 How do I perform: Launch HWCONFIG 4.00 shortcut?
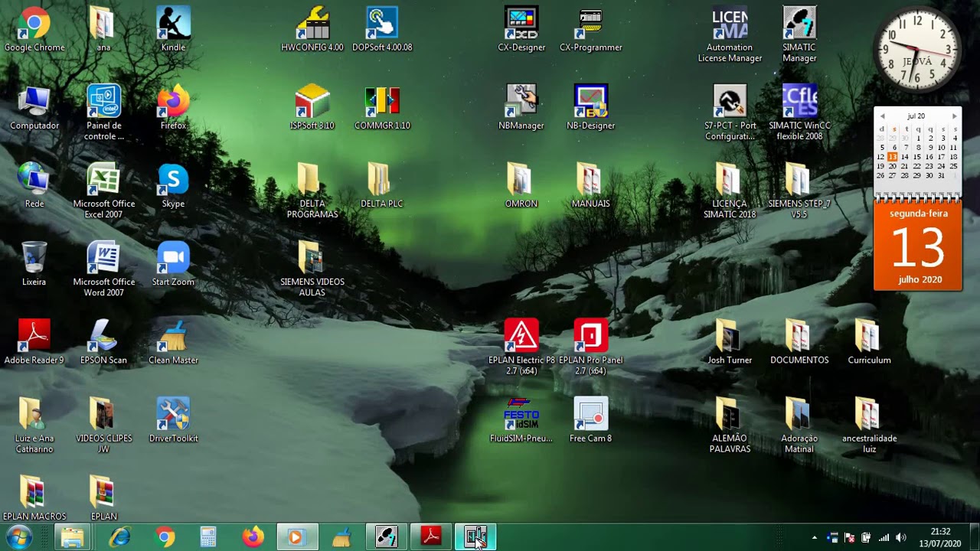pyautogui.click(x=312, y=29)
